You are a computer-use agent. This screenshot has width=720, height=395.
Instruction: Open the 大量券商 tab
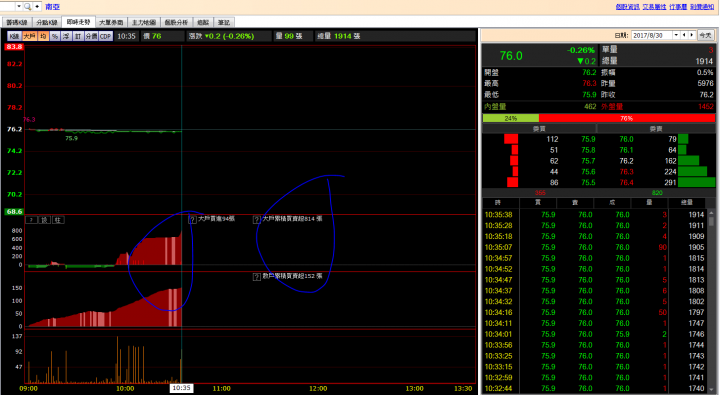[111, 22]
